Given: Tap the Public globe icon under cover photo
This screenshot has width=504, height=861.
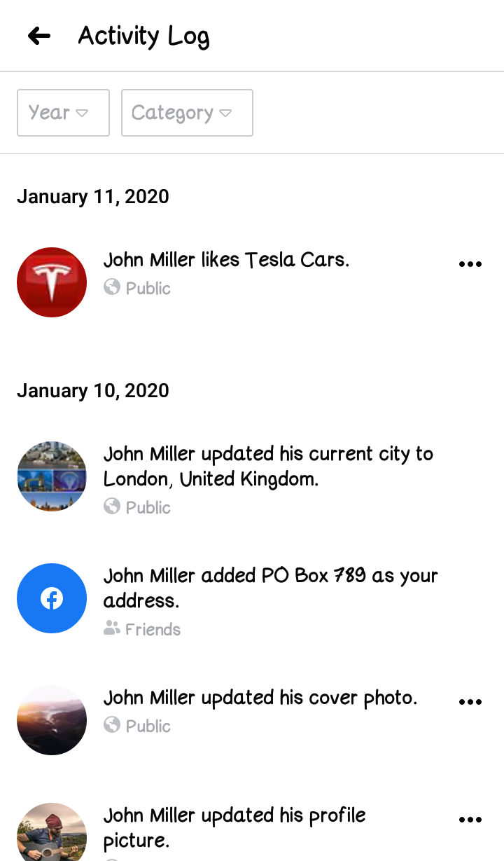Looking at the screenshot, I should pyautogui.click(x=112, y=725).
